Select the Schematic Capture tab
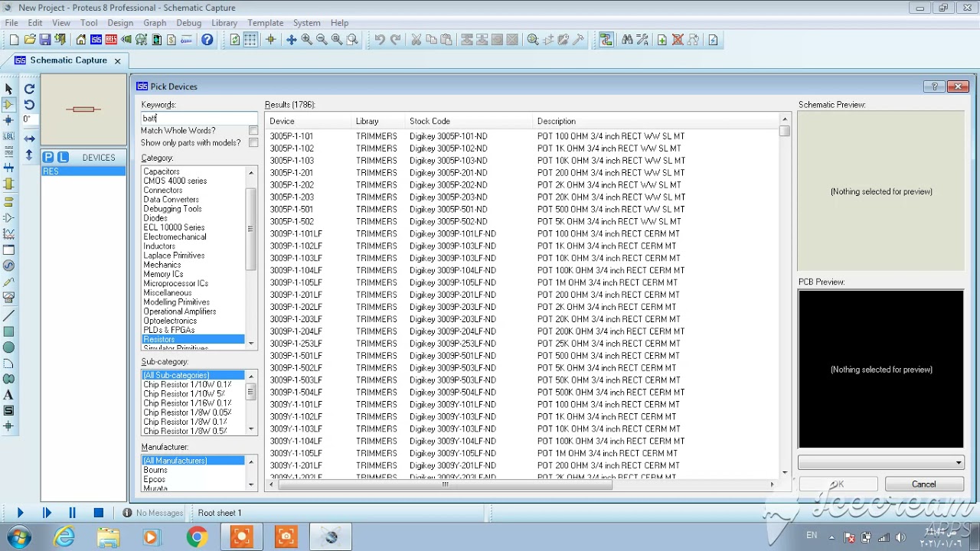 [x=68, y=60]
